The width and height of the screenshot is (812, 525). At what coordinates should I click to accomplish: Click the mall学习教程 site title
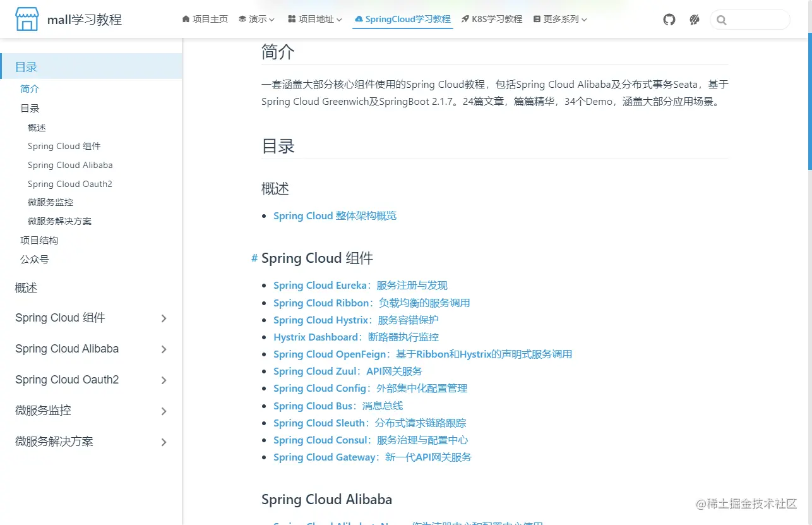pos(85,20)
